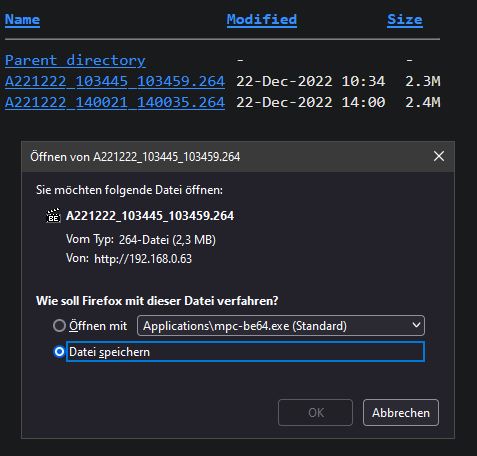Screen dimensions: 477x456
Task: Select the Datei speichern radio button
Action: (x=59, y=352)
